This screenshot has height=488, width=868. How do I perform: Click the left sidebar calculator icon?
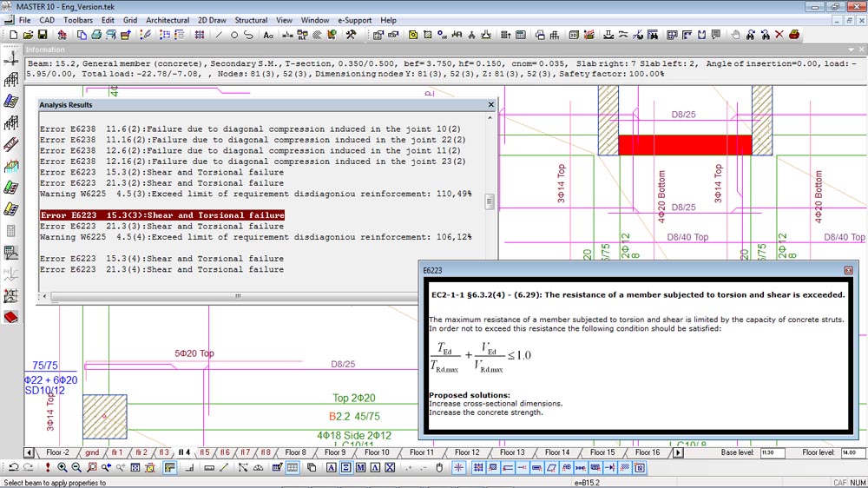(11, 231)
